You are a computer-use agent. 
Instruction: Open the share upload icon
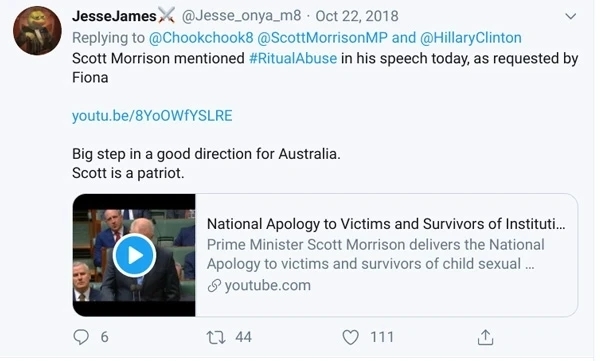click(x=485, y=337)
